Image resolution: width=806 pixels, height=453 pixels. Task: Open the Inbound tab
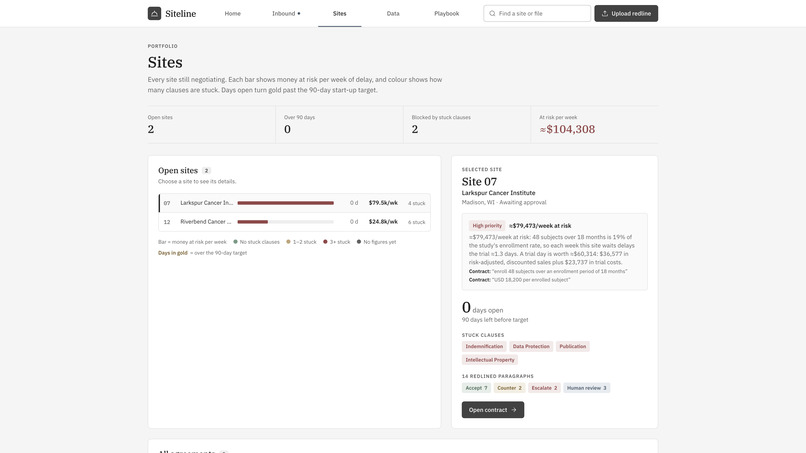click(286, 13)
